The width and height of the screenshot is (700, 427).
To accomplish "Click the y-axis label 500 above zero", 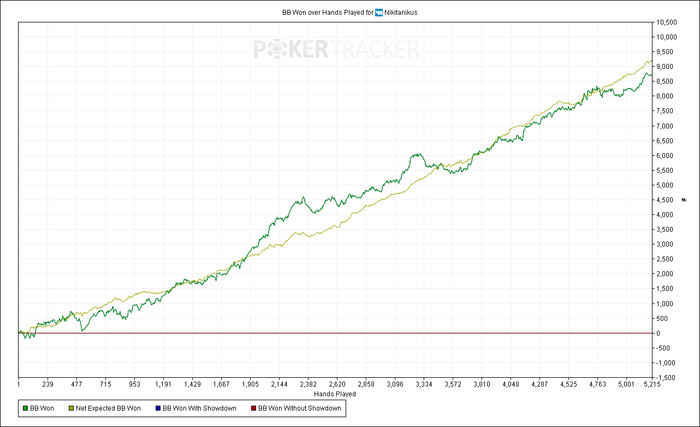I will click(x=662, y=318).
